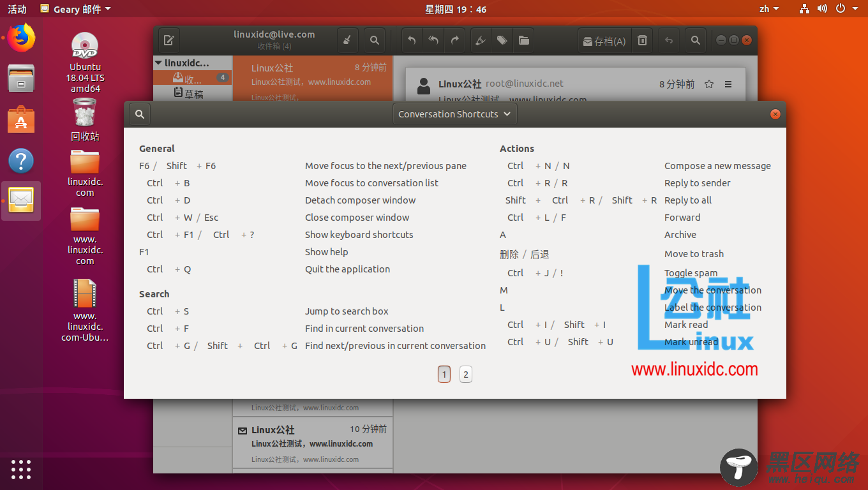This screenshot has width=868, height=490.
Task: Click the 'Archive' shortcut text
Action: click(680, 235)
